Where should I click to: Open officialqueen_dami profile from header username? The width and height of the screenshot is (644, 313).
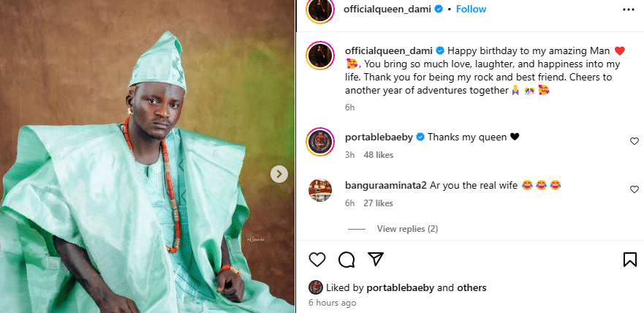[385, 10]
